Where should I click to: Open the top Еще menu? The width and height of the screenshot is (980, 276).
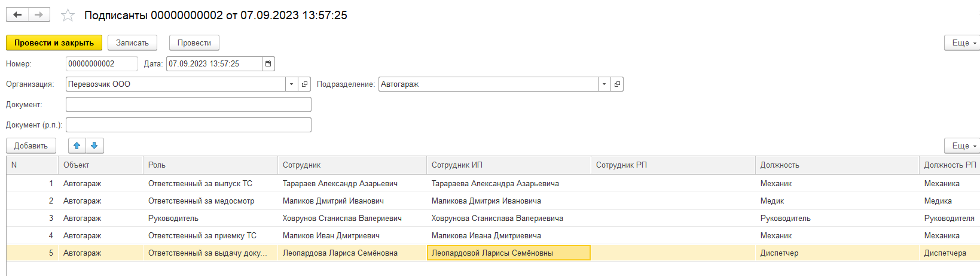point(962,43)
